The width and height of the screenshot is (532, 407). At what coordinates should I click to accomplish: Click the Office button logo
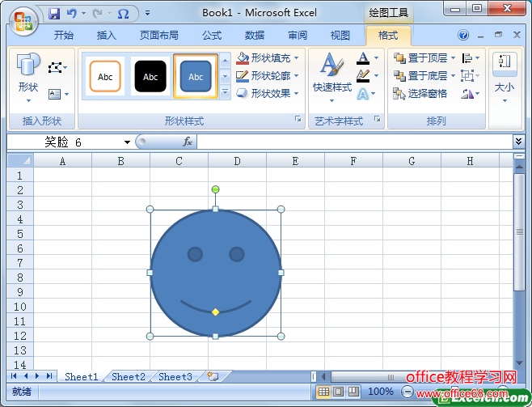(x=23, y=19)
